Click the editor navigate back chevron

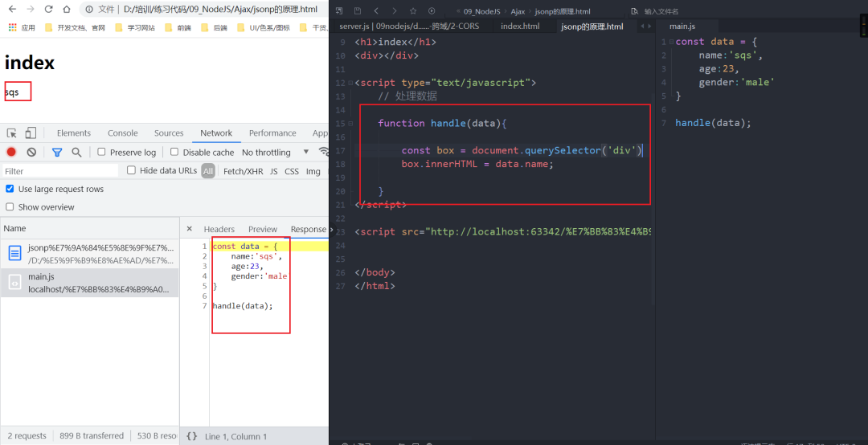376,11
